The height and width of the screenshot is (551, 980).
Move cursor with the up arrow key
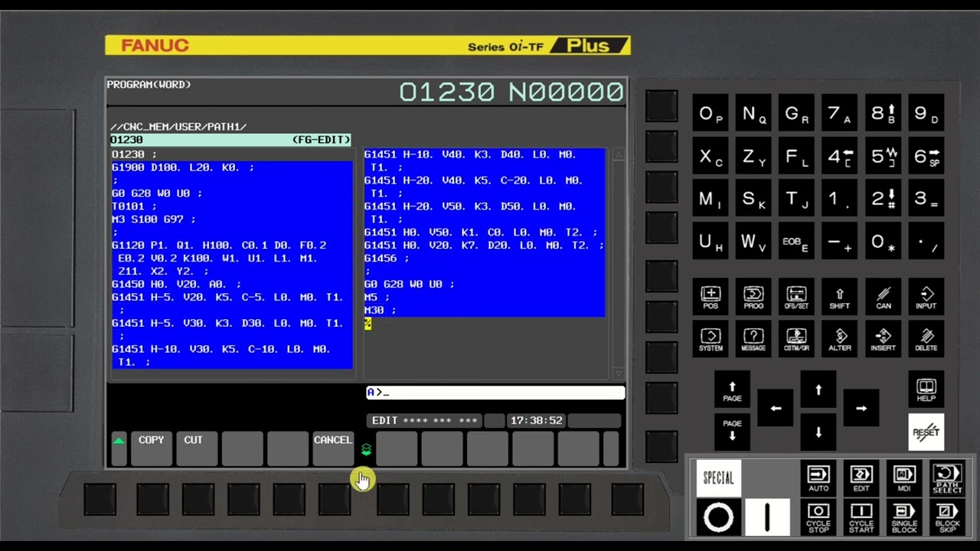818,390
